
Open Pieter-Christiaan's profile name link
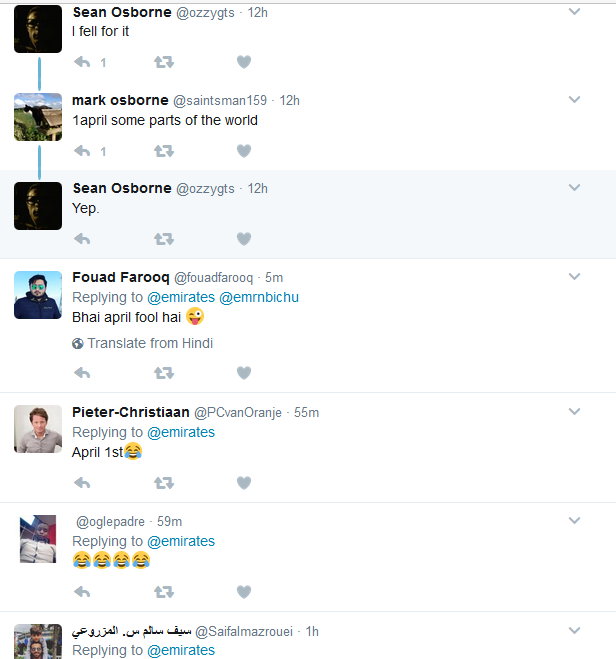131,412
